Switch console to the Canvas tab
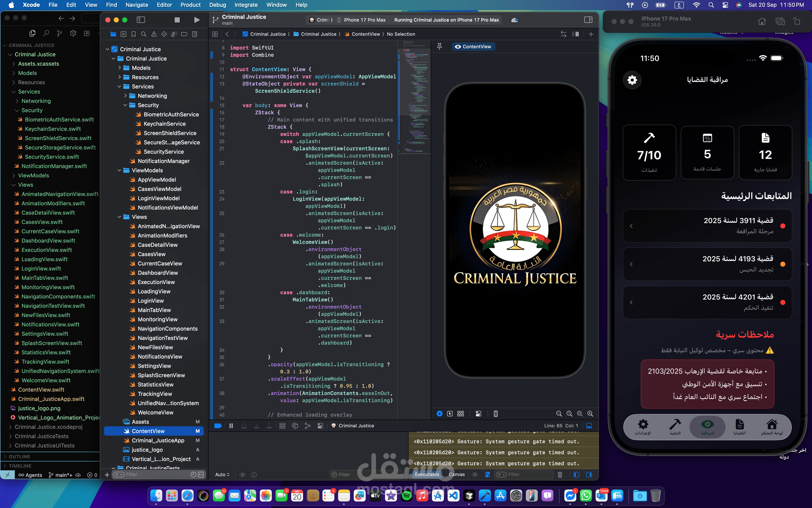This screenshot has height=508, width=812. tap(457, 474)
